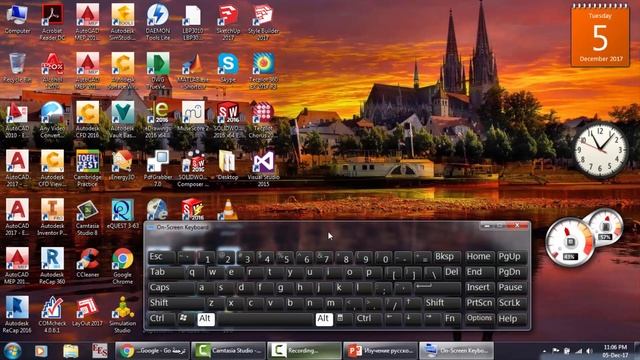
Task: Select the Visual Studio 2015 icon
Action: pos(263,169)
